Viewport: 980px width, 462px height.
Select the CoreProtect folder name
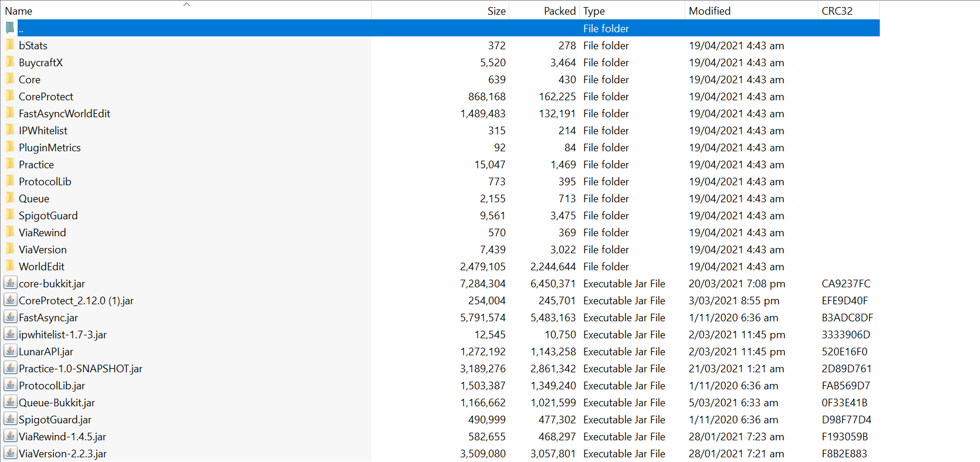pyautogui.click(x=46, y=97)
